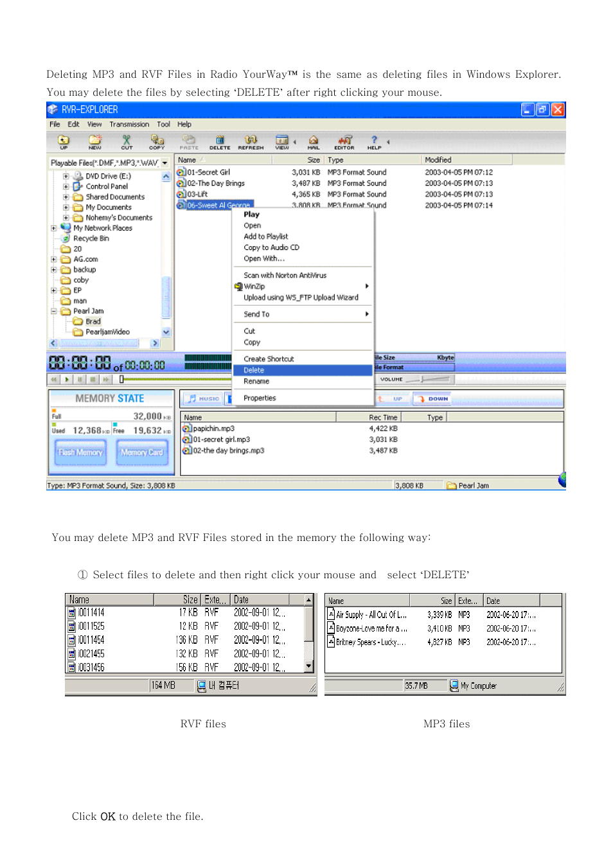Click the stop button in player
This screenshot has width=613, height=868.
point(93,380)
